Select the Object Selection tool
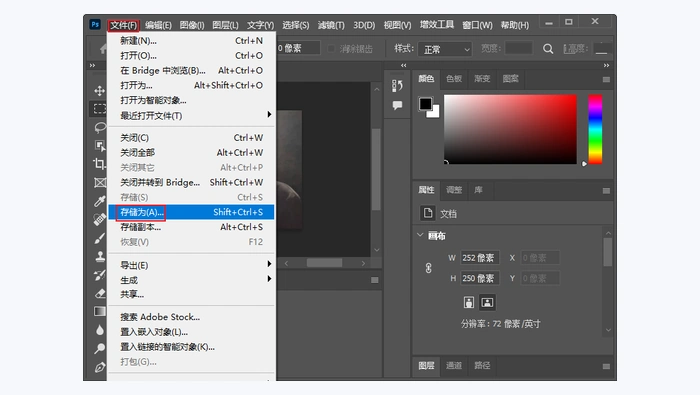 (100, 146)
